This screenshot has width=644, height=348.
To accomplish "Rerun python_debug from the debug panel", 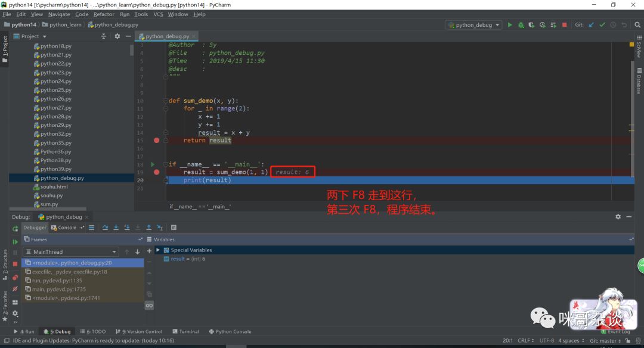I will 15,229.
